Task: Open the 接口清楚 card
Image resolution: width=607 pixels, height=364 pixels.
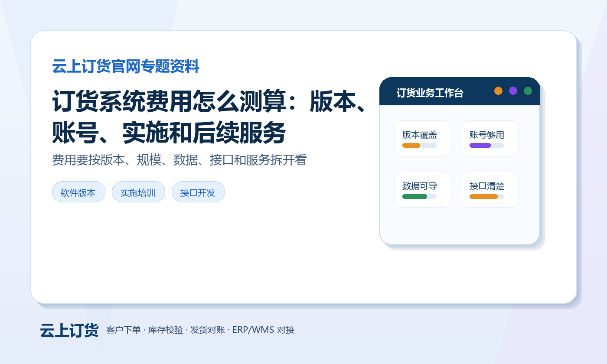Action: [x=490, y=189]
